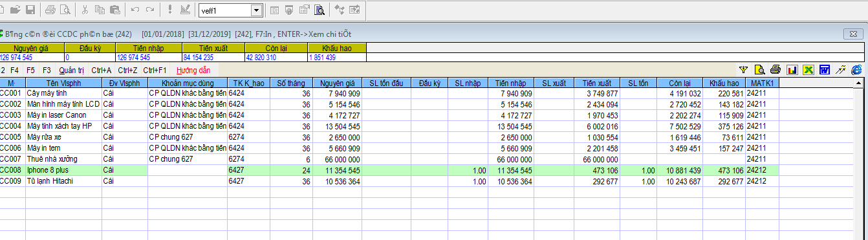
Task: Export to Word using W icon
Action: [824, 70]
